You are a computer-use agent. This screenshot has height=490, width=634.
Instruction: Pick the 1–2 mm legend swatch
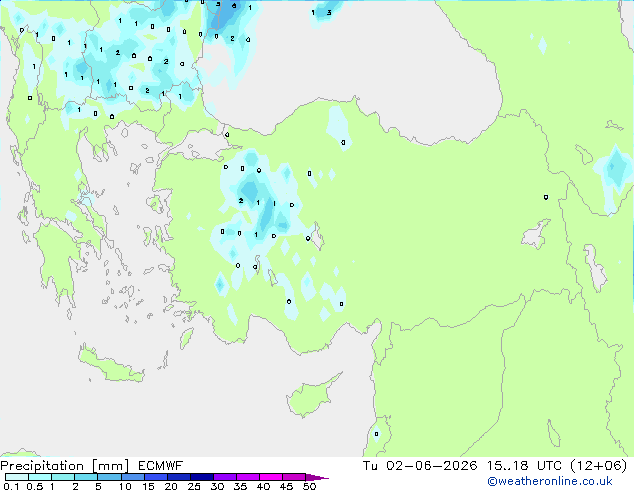tap(63, 477)
